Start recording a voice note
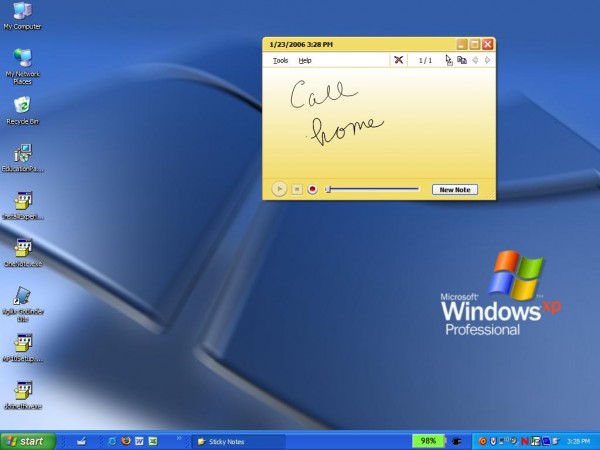 [x=313, y=189]
